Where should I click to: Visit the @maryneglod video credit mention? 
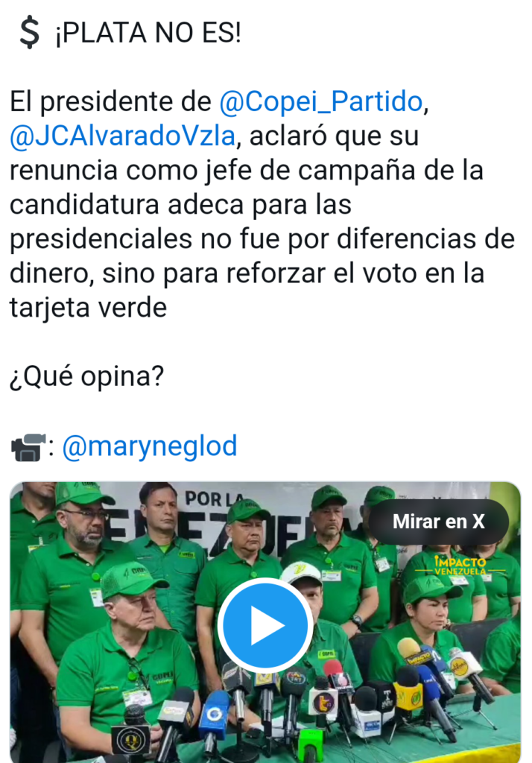150,446
